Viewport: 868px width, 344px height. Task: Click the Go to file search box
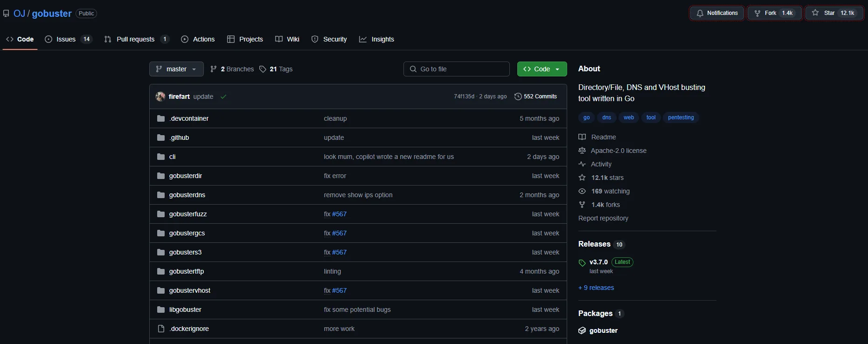coord(457,69)
